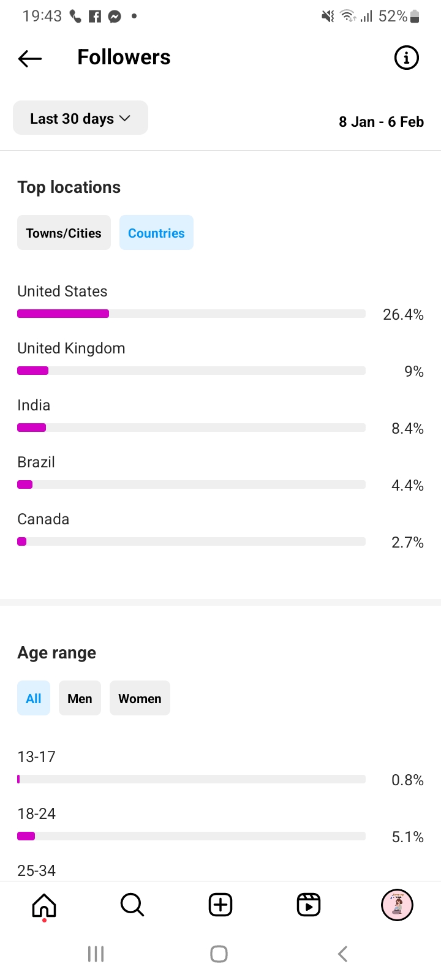
Task: Select the United Kingdom row label
Action: pos(71,349)
